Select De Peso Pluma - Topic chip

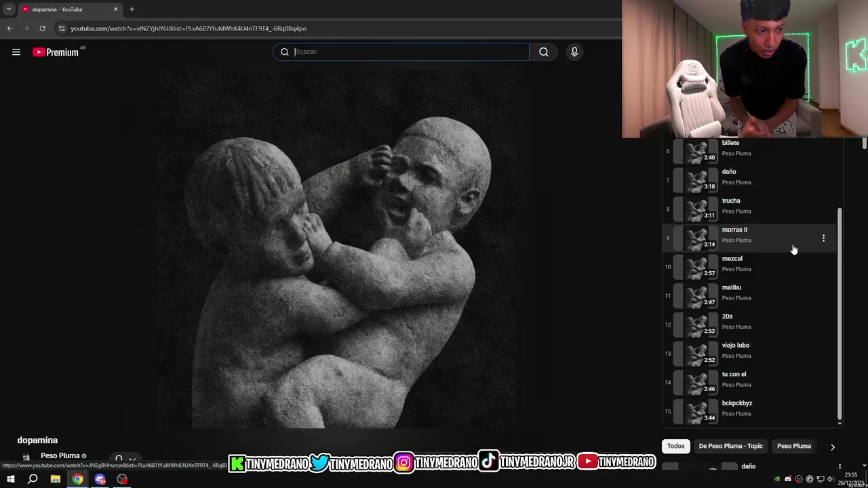[730, 446]
